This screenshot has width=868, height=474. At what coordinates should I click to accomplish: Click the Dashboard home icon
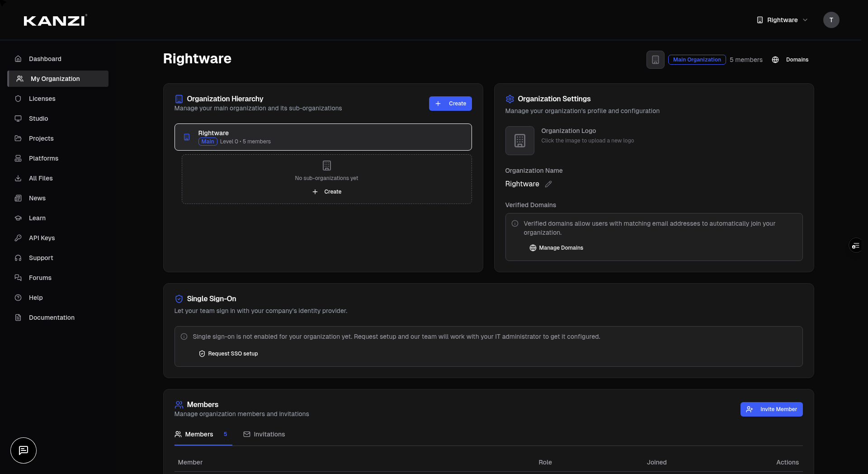click(18, 59)
